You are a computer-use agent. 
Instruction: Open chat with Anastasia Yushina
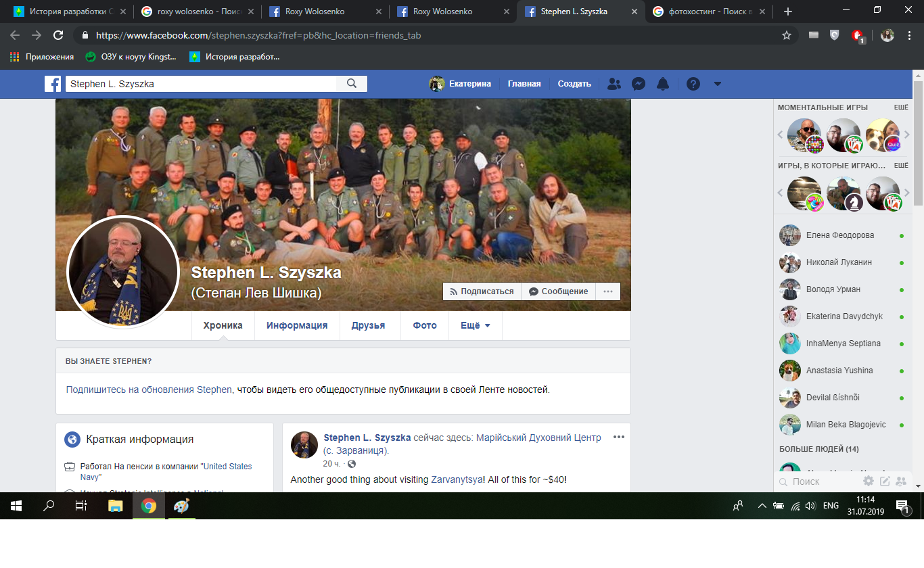(841, 371)
